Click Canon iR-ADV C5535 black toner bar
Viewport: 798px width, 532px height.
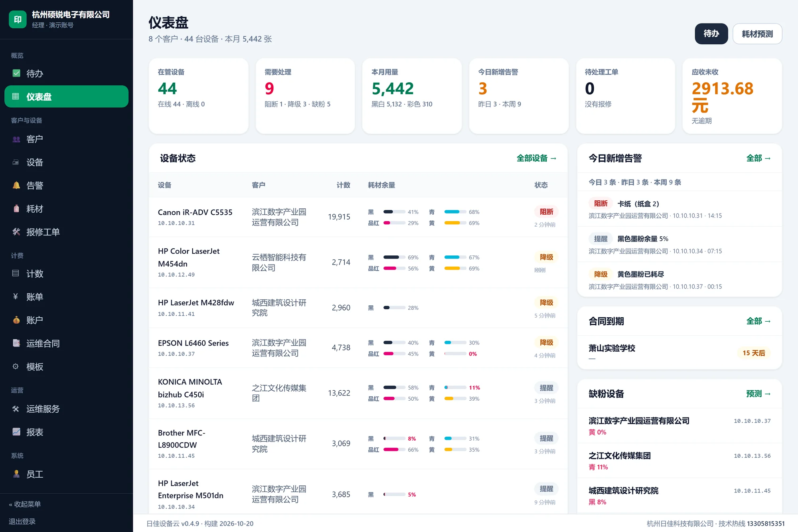click(394, 212)
